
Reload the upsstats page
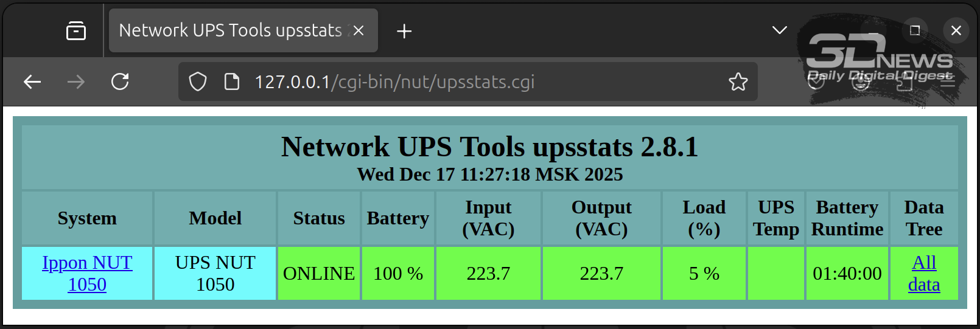(120, 81)
